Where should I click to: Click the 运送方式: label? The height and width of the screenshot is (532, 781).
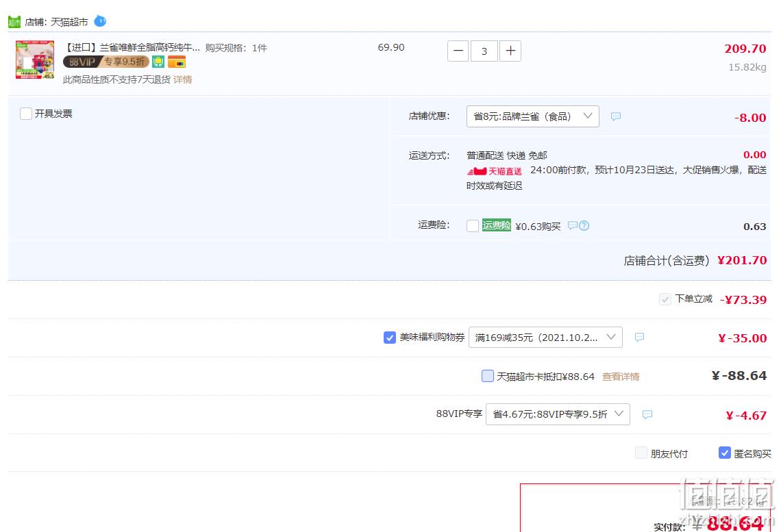[429, 156]
